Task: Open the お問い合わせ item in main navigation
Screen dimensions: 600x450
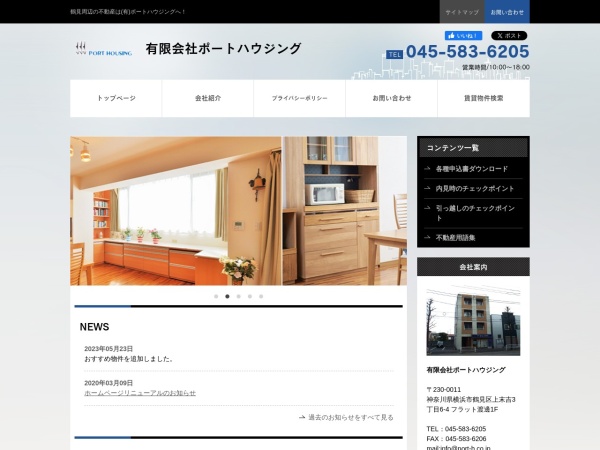Action: [391, 98]
